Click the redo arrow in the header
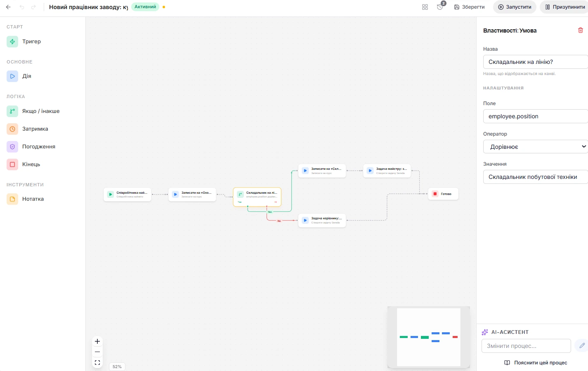 pos(33,7)
